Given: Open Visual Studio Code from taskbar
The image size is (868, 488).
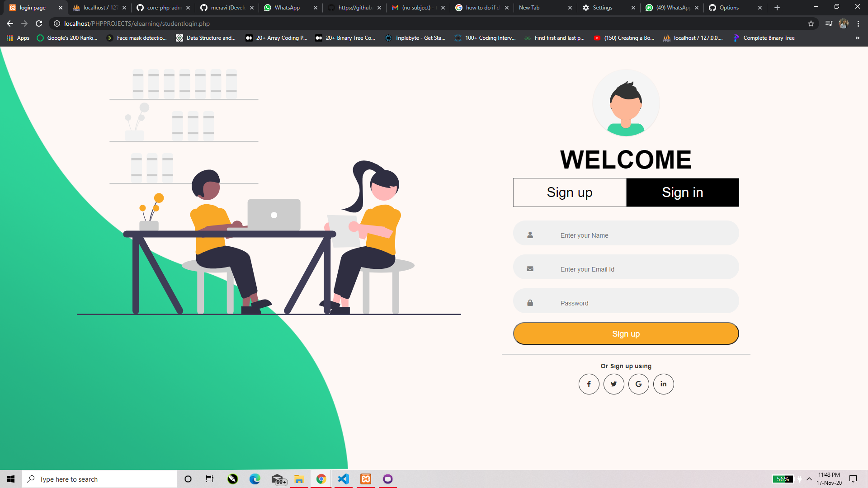Looking at the screenshot, I should tap(344, 479).
